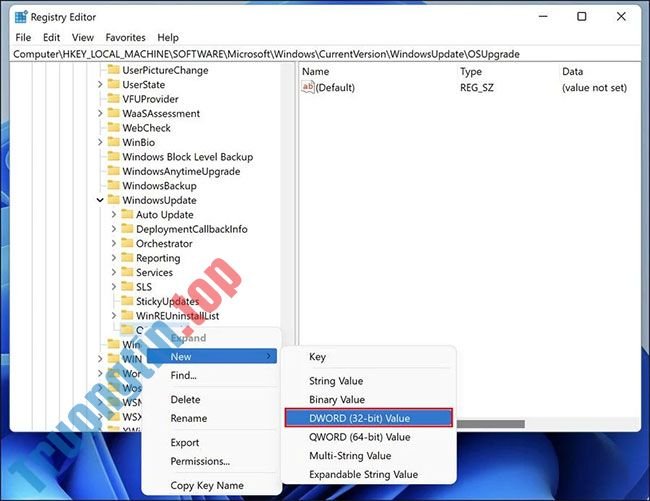Click the WinREUninstallList folder icon

pos(127,316)
